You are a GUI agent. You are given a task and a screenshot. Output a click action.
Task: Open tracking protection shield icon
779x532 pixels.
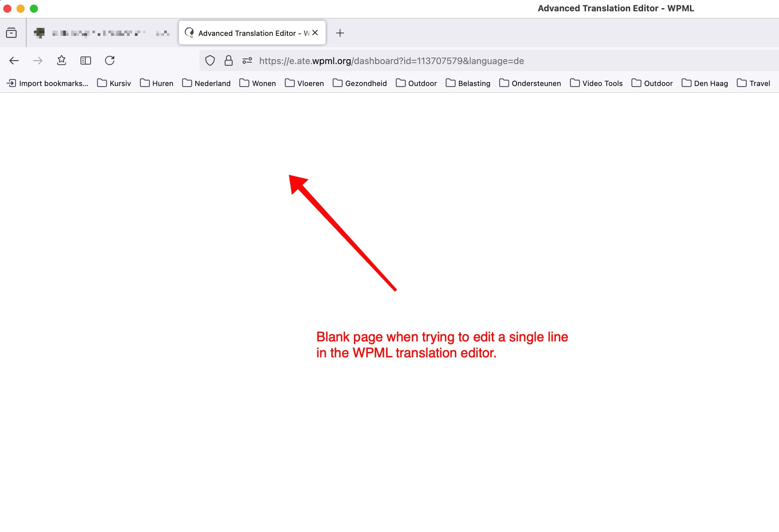tap(210, 61)
